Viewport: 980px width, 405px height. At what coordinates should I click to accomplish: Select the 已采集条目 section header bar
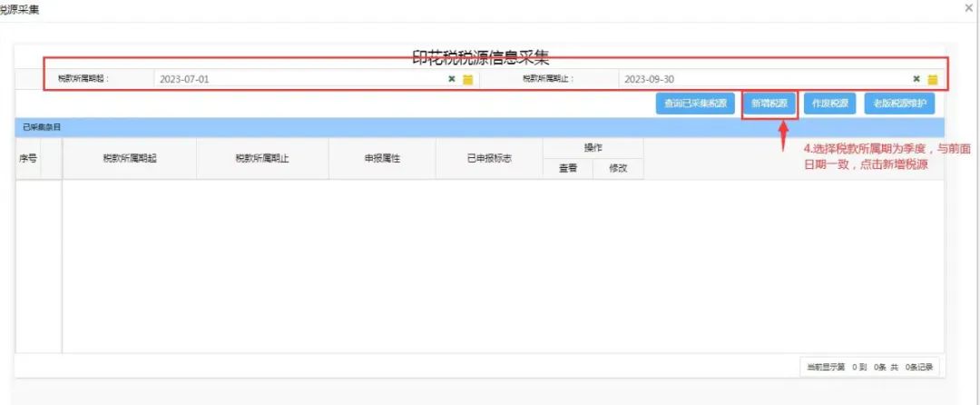click(x=479, y=127)
